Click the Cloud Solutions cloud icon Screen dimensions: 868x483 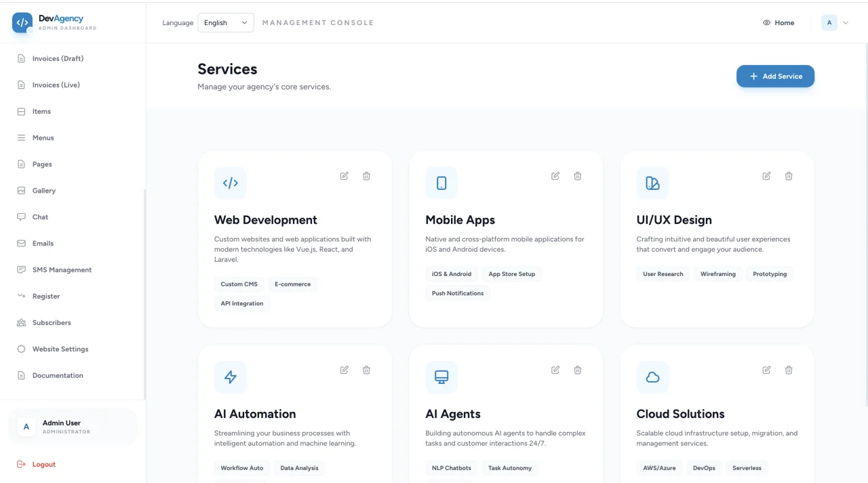tap(652, 377)
